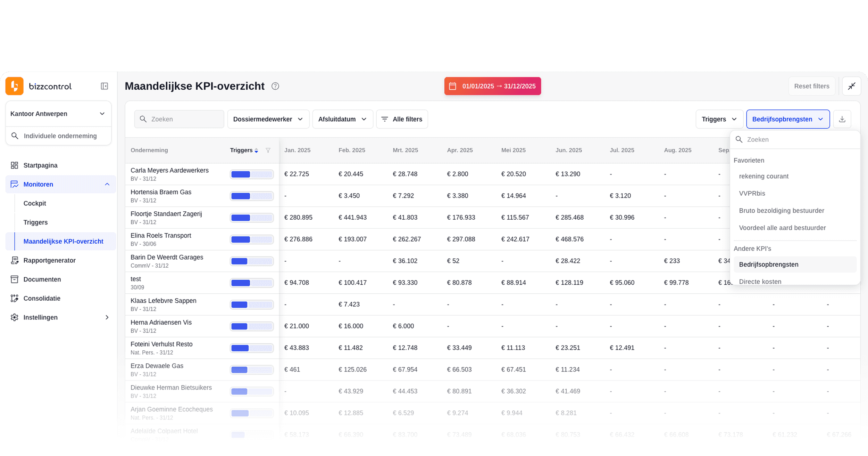Click the Reset filters button
The height and width of the screenshot is (456, 868).
(811, 86)
